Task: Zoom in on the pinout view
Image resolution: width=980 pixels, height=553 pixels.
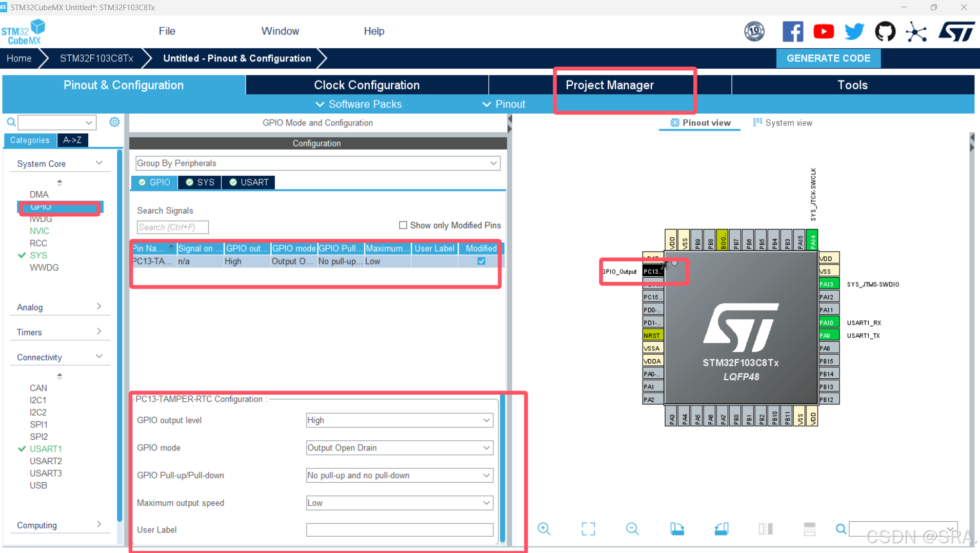Action: (544, 528)
